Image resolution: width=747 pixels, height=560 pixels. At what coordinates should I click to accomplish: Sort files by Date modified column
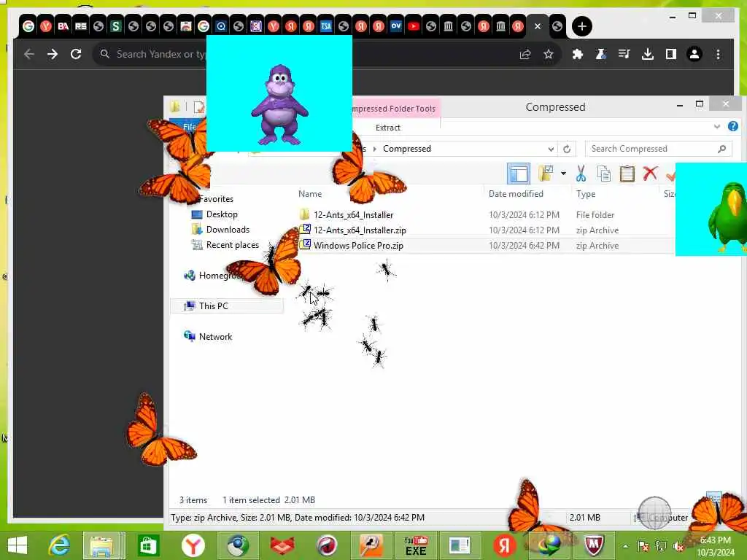(x=516, y=194)
